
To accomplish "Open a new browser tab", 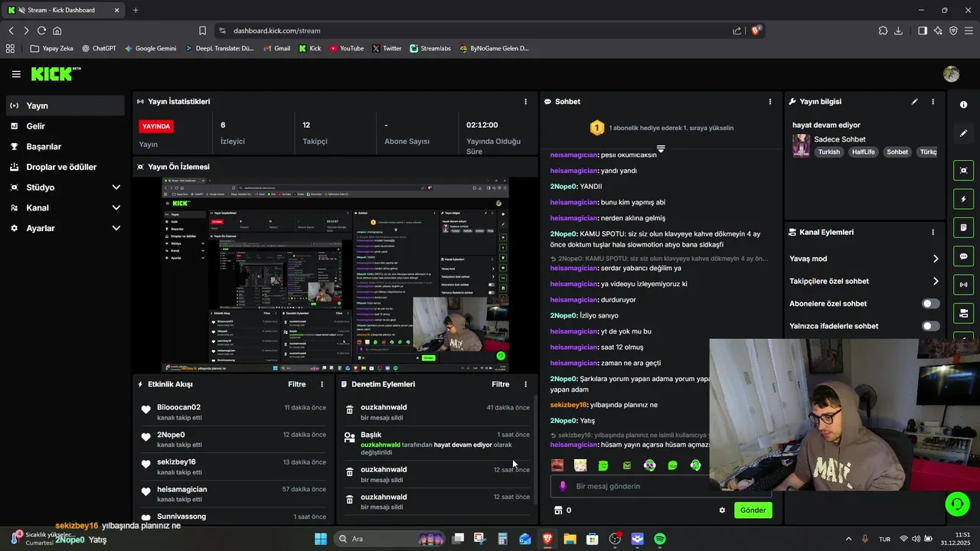I will (x=136, y=10).
